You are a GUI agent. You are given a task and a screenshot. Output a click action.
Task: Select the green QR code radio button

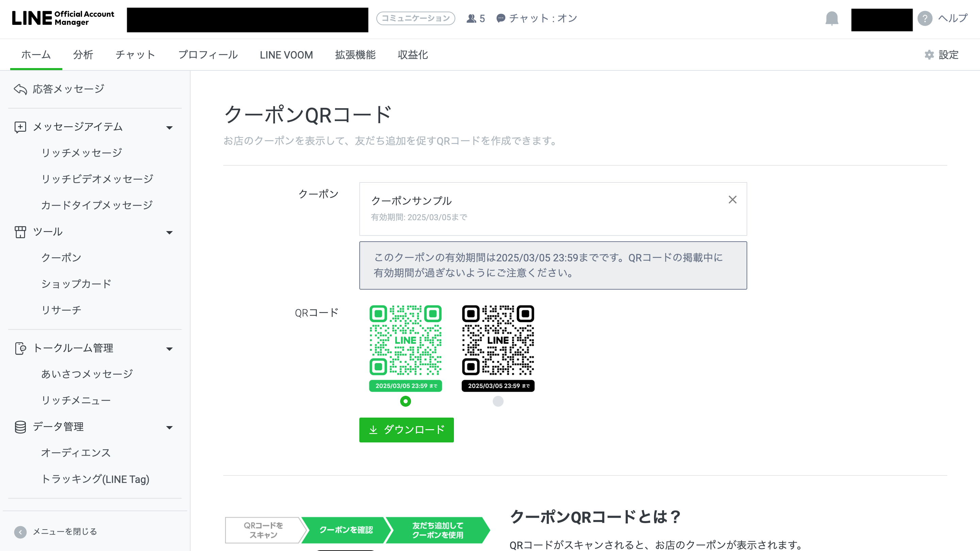coord(405,401)
